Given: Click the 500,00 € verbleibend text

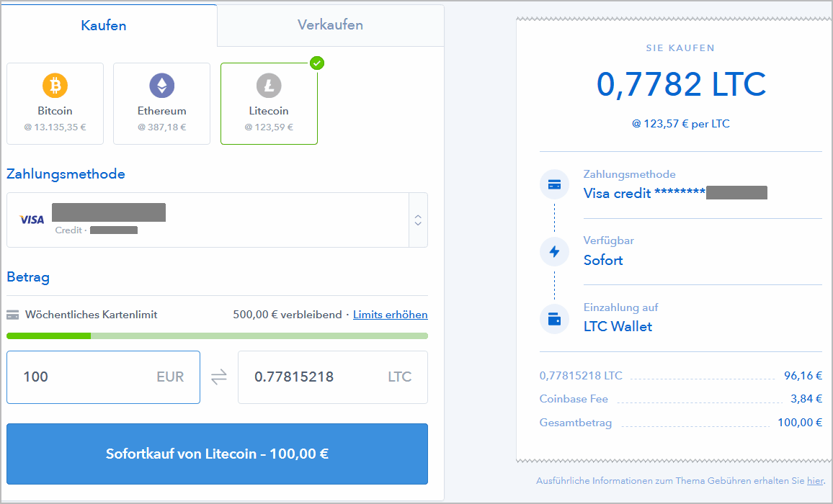Looking at the screenshot, I should [288, 315].
